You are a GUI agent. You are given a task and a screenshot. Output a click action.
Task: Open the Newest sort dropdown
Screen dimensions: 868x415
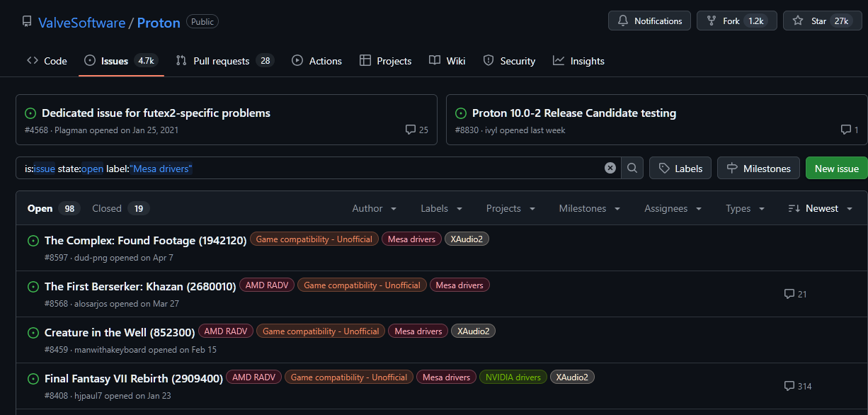[x=819, y=208]
